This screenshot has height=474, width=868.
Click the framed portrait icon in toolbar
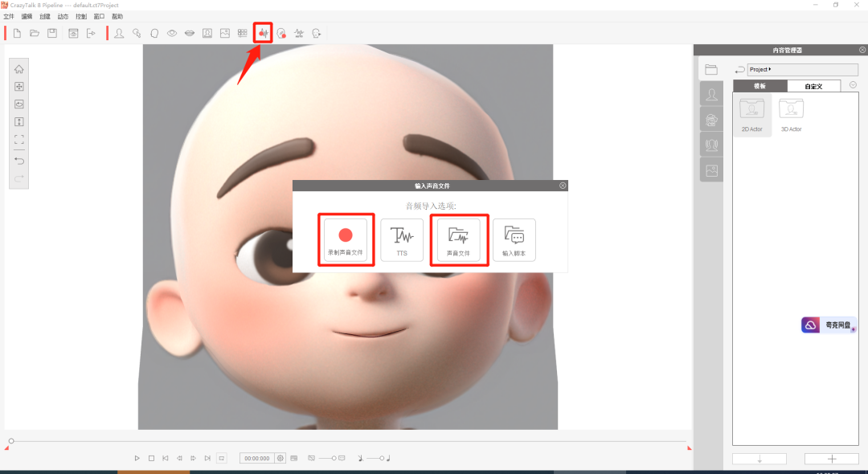(x=207, y=33)
